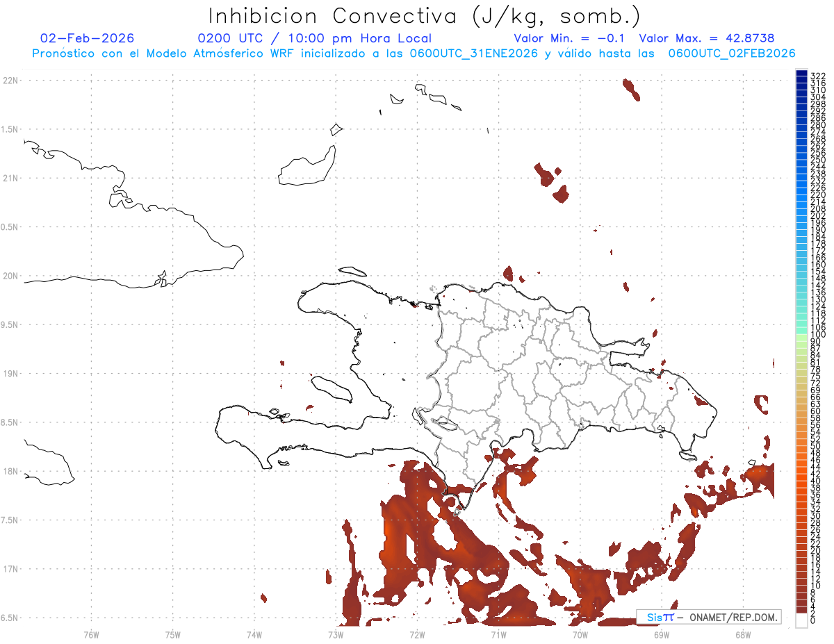
Task: Click the "322" colorbar value
Action: [818, 76]
